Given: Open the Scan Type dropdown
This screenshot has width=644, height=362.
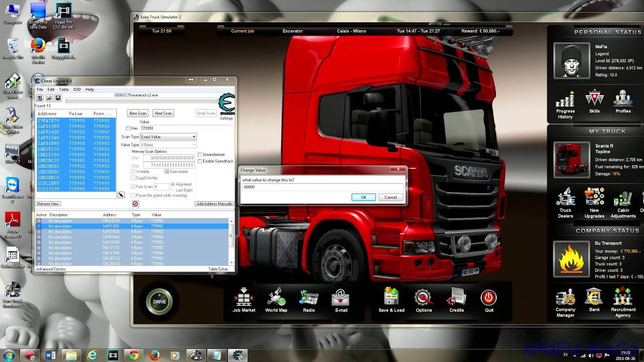Looking at the screenshot, I should tap(169, 137).
